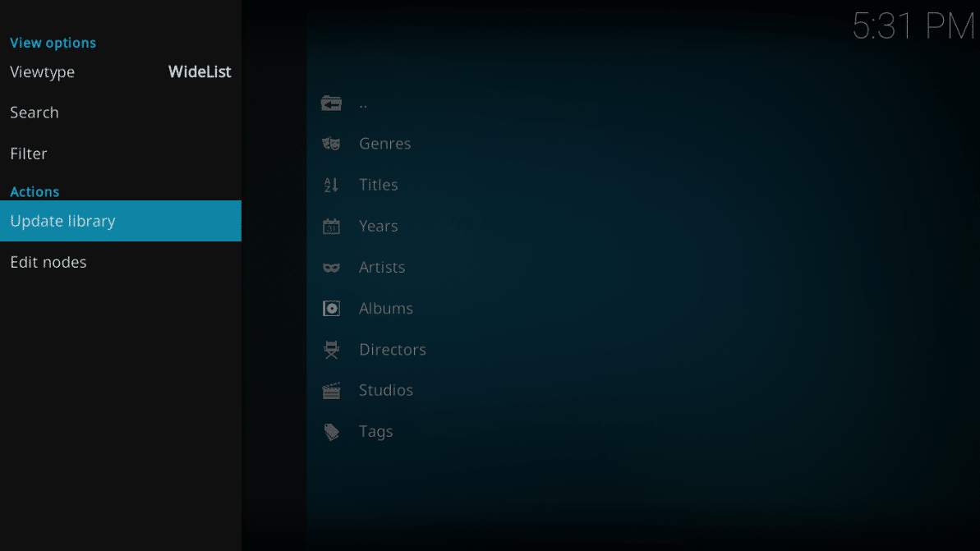Screen dimensions: 980x551
Task: Open the Filter option
Action: pos(121,154)
